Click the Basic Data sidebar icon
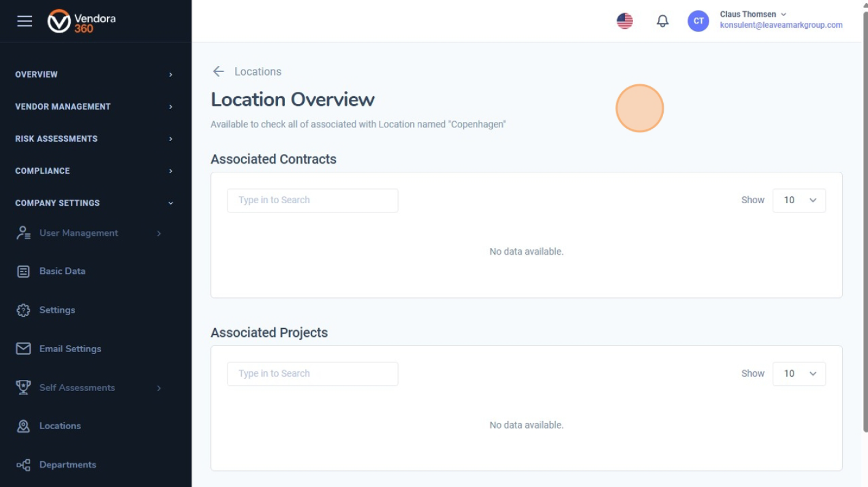868x487 pixels. tap(23, 272)
